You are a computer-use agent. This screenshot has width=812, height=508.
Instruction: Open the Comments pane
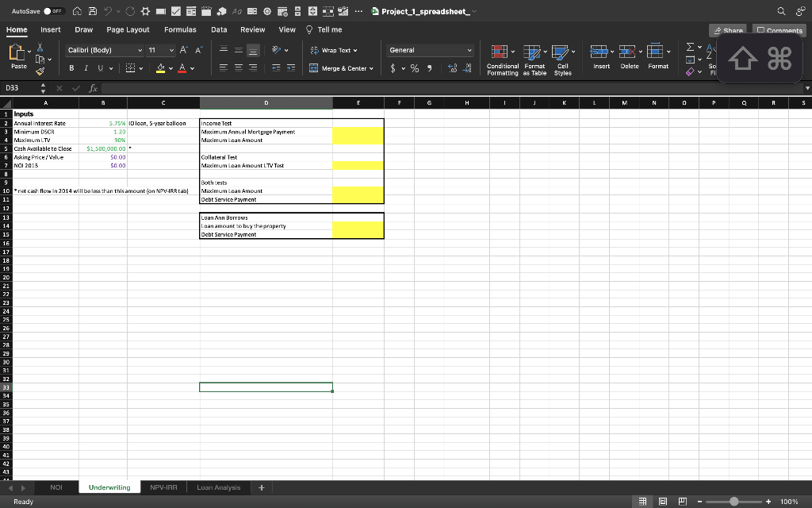click(779, 30)
